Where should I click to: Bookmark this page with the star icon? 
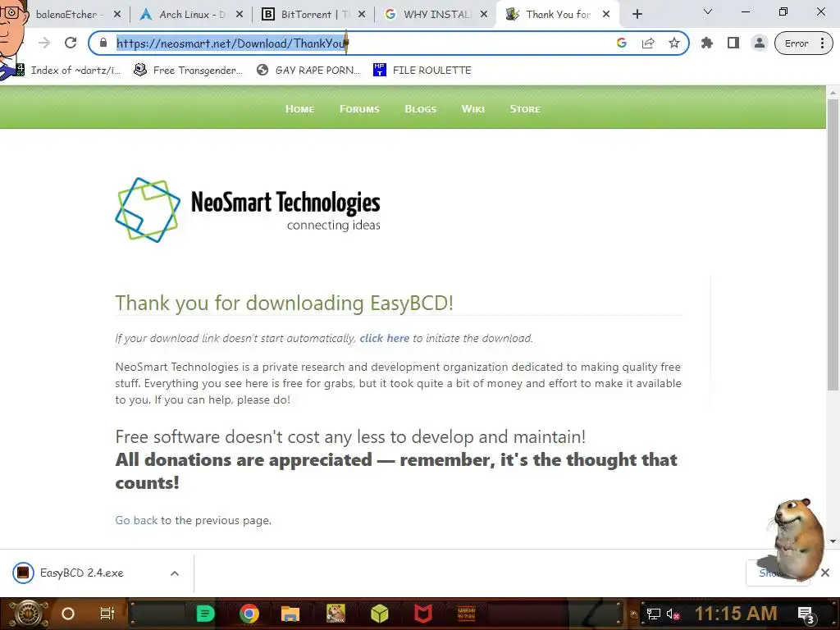(x=674, y=43)
